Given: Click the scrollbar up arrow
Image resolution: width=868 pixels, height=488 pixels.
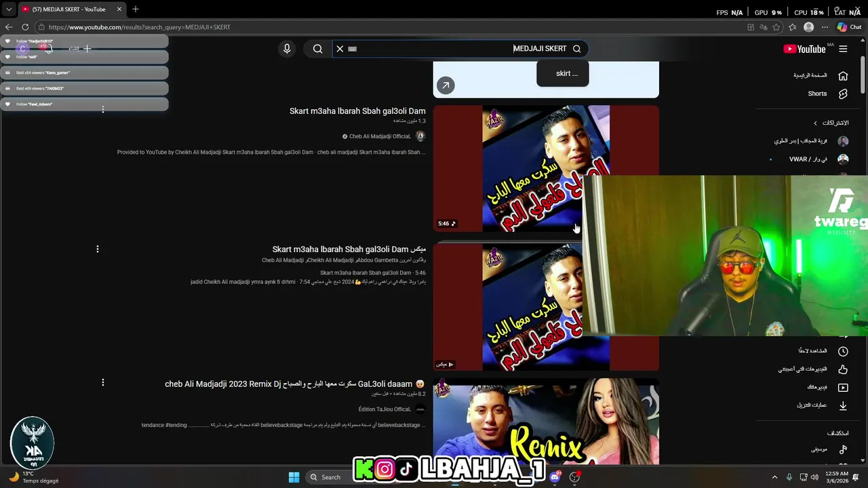Looking at the screenshot, I should [863, 40].
